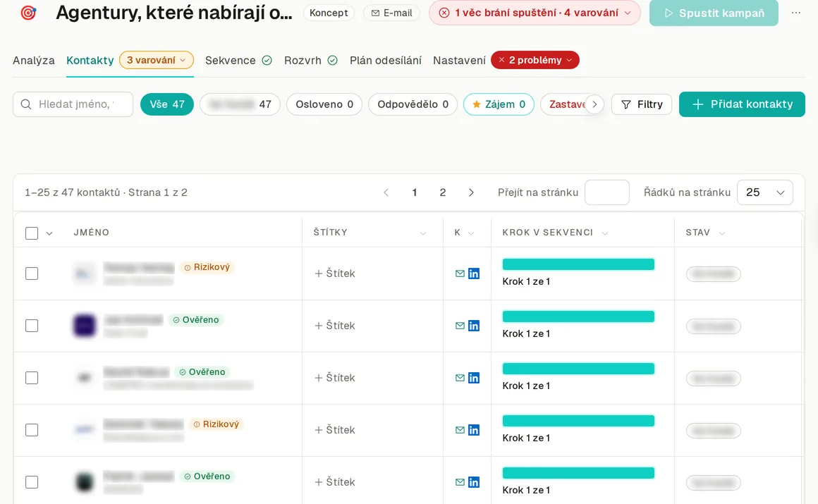
Task: Select the Odpovědělo 0 filter chip
Action: click(x=413, y=104)
